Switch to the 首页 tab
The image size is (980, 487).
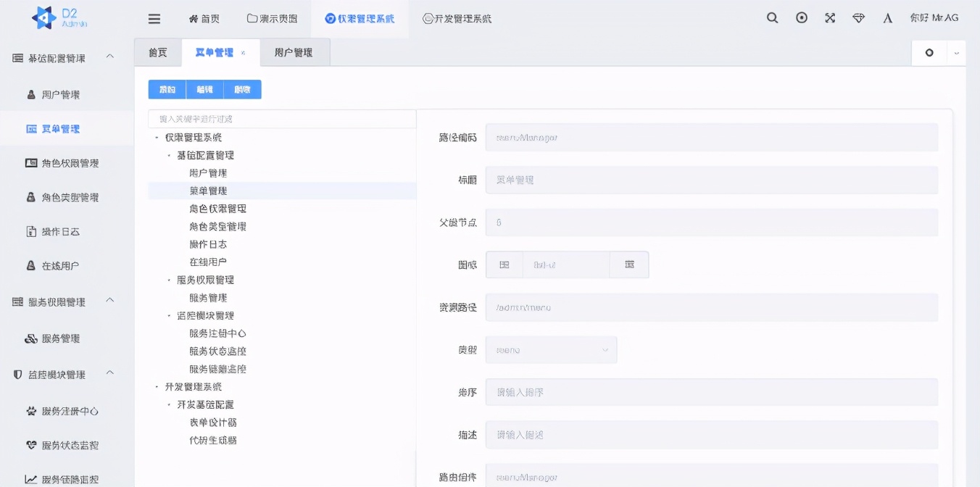coord(157,52)
